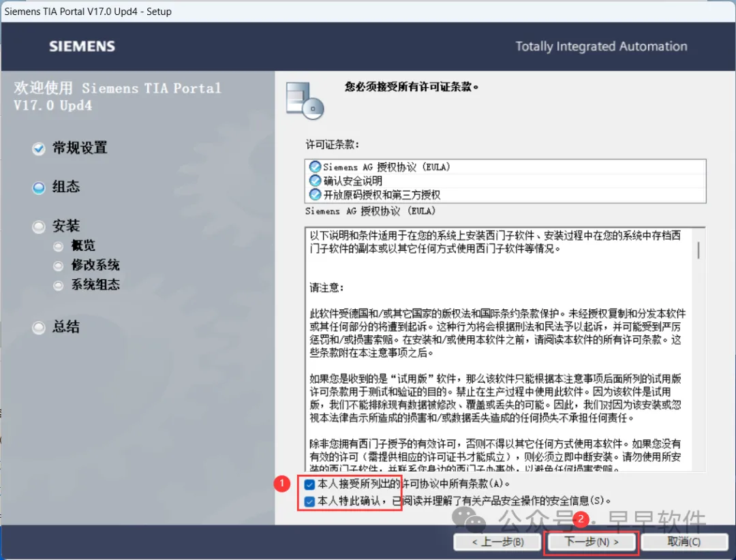The image size is (736, 560).
Task: Go back with the 上一步(B) button
Action: pos(497,542)
